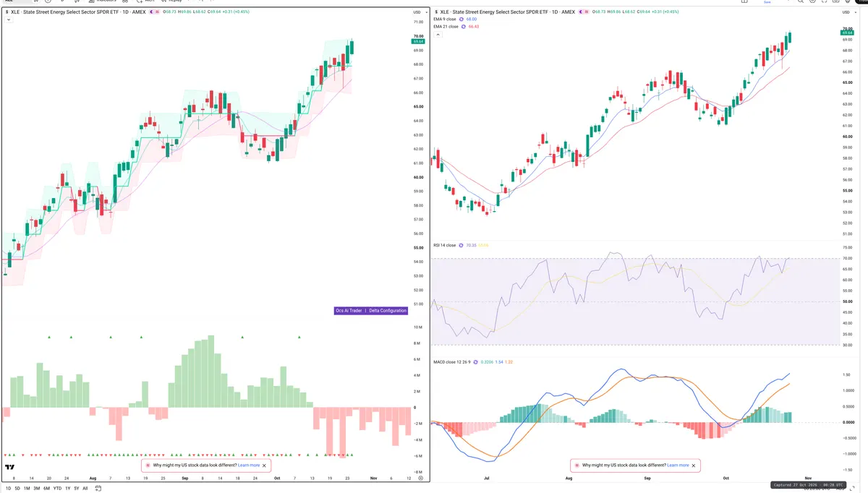The height and width of the screenshot is (493, 868).
Task: Open Learn more link in left chart notice
Action: 249,466
